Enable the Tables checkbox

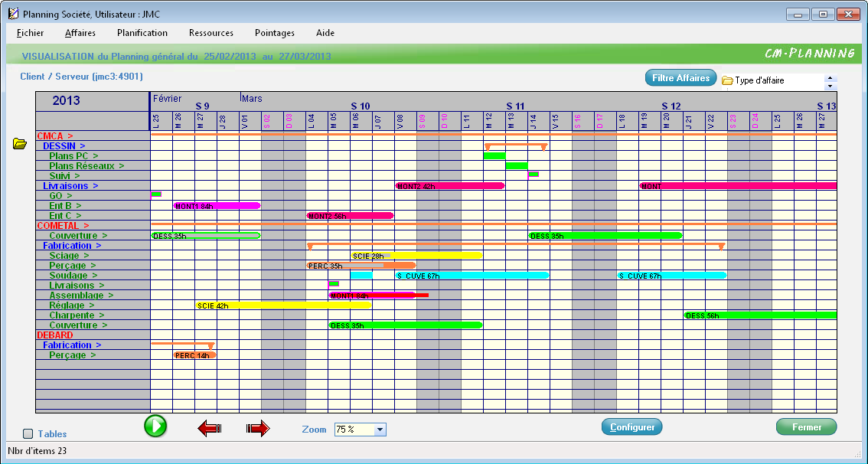click(28, 433)
